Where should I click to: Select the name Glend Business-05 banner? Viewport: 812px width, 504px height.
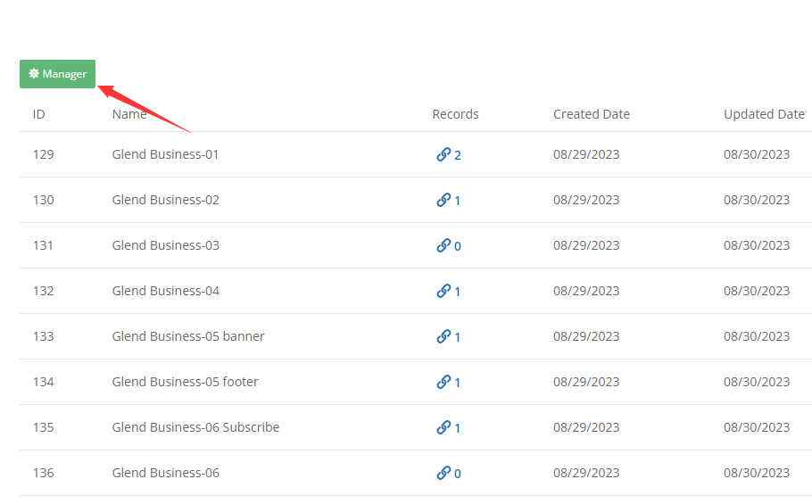(x=188, y=336)
